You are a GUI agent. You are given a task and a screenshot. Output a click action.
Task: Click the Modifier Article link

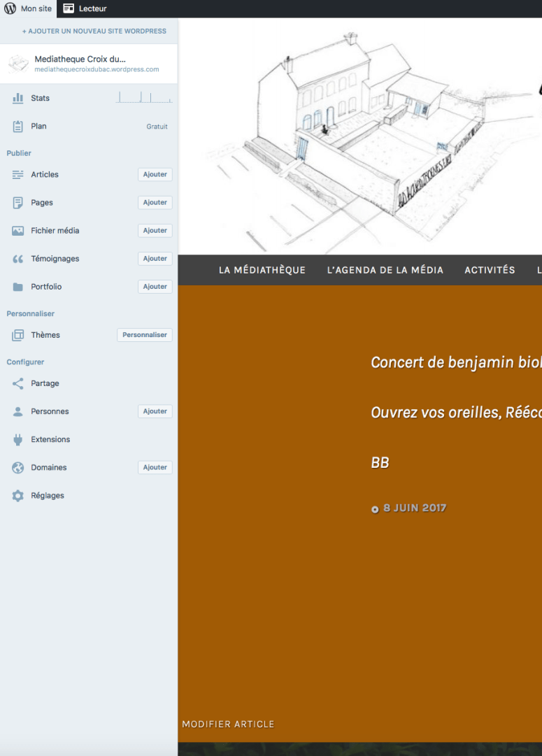[x=228, y=724]
